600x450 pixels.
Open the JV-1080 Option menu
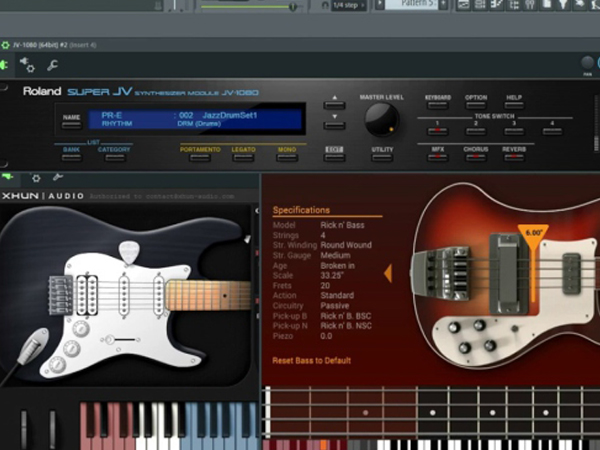[x=476, y=105]
